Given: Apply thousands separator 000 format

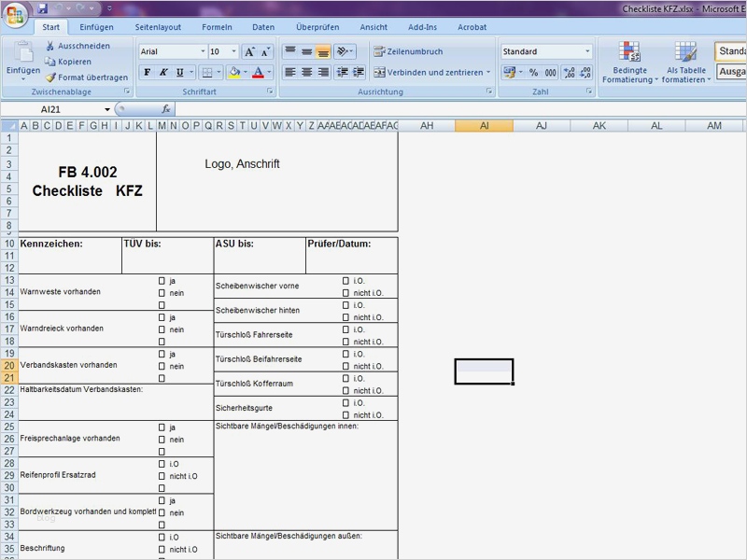Looking at the screenshot, I should 550,73.
